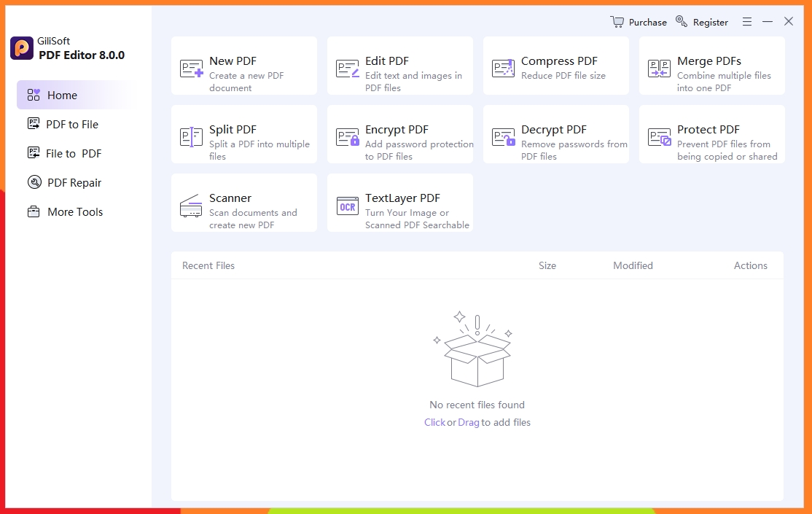Click the TextLayer PDF OCR icon
The width and height of the screenshot is (812, 514).
(x=348, y=206)
